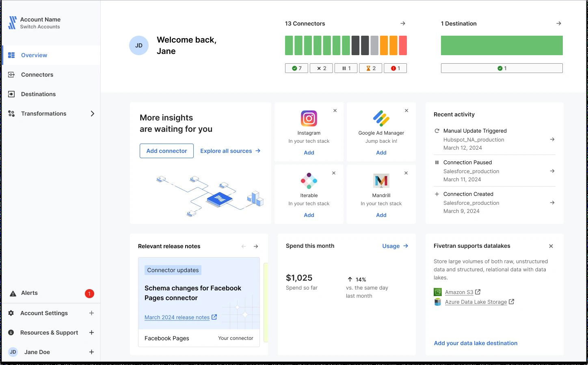Open the Destinations page from the sidebar
588x365 pixels.
click(38, 94)
